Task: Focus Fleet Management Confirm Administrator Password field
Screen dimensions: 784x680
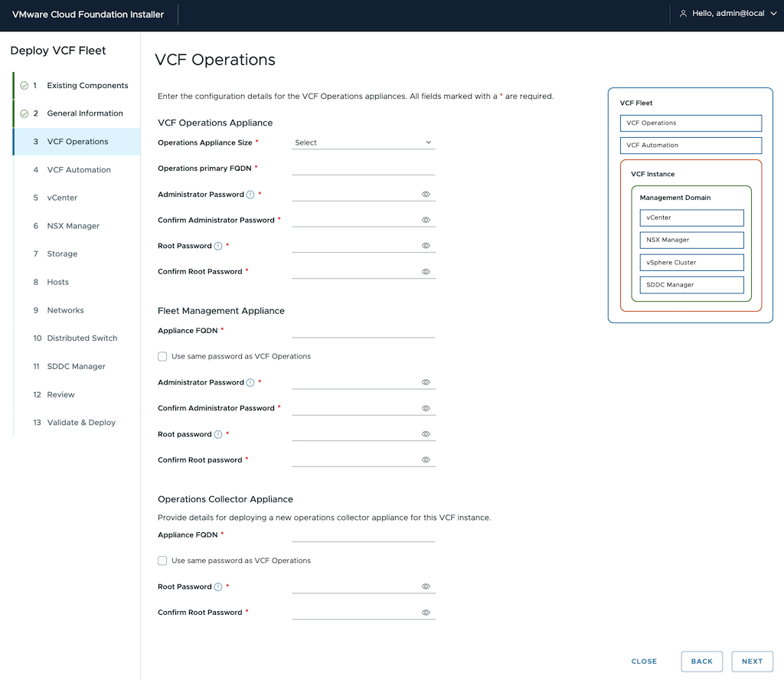Action: [357, 408]
